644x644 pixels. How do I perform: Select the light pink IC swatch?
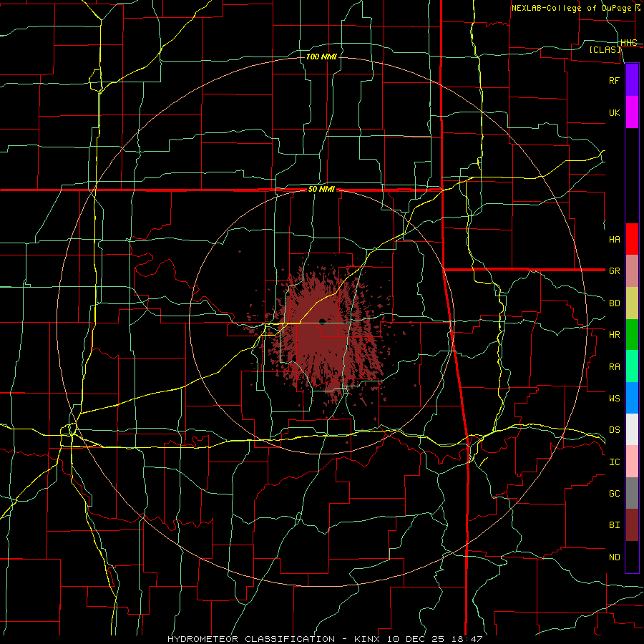632,462
